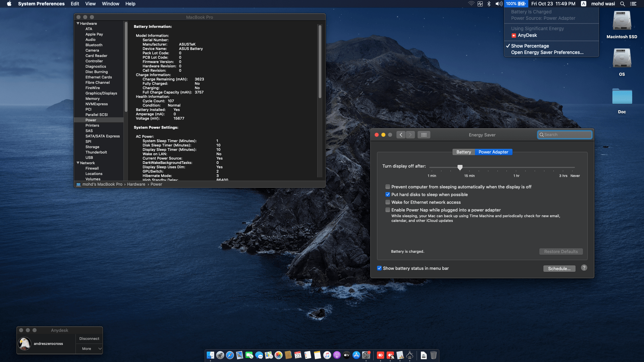
Task: Open the Help menu
Action: pyautogui.click(x=130, y=4)
